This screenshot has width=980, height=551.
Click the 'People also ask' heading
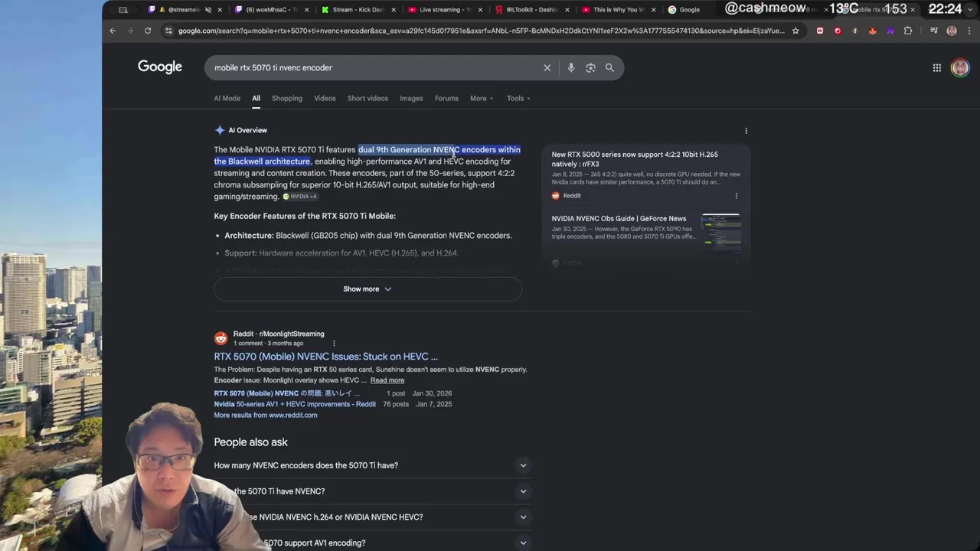(250, 442)
